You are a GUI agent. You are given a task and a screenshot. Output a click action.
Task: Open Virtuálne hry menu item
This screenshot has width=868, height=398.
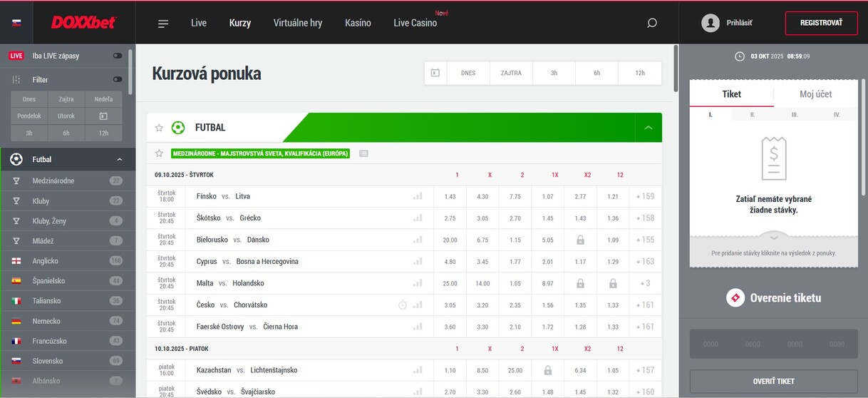click(298, 23)
